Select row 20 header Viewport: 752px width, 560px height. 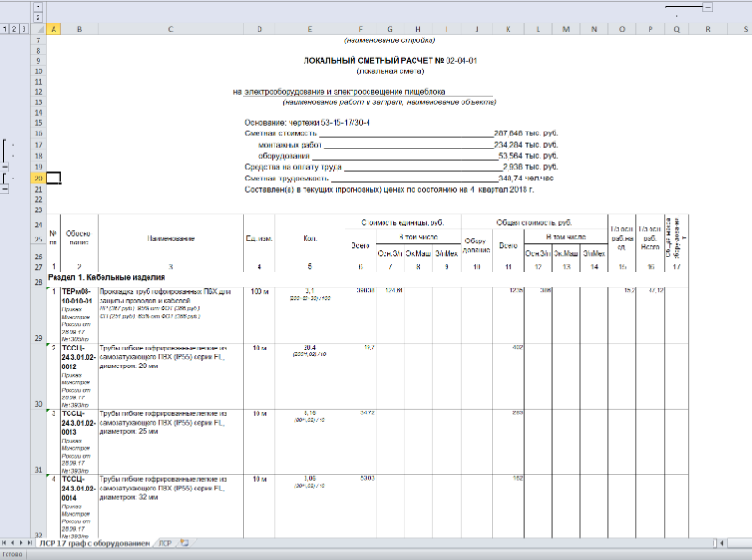[39, 179]
